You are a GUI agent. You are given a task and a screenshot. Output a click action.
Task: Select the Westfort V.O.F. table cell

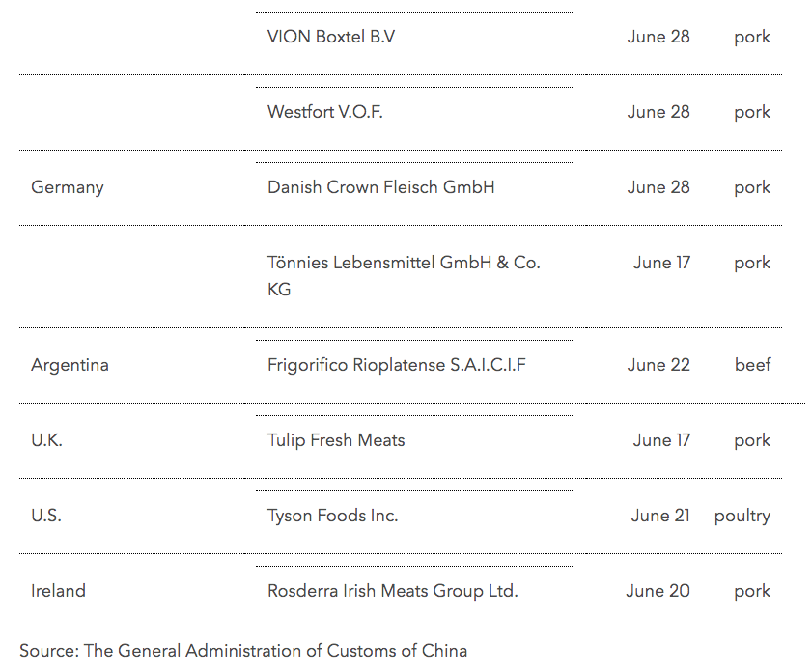(x=325, y=112)
